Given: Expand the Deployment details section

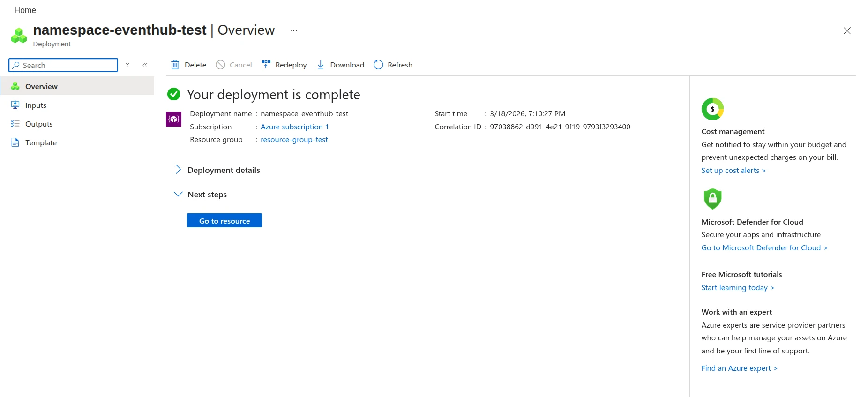Looking at the screenshot, I should coord(178,170).
